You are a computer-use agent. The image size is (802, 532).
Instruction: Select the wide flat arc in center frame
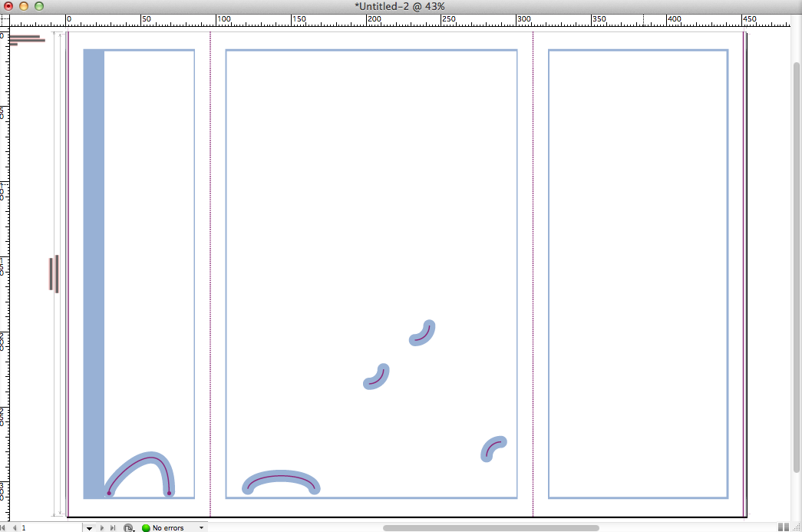point(281,477)
